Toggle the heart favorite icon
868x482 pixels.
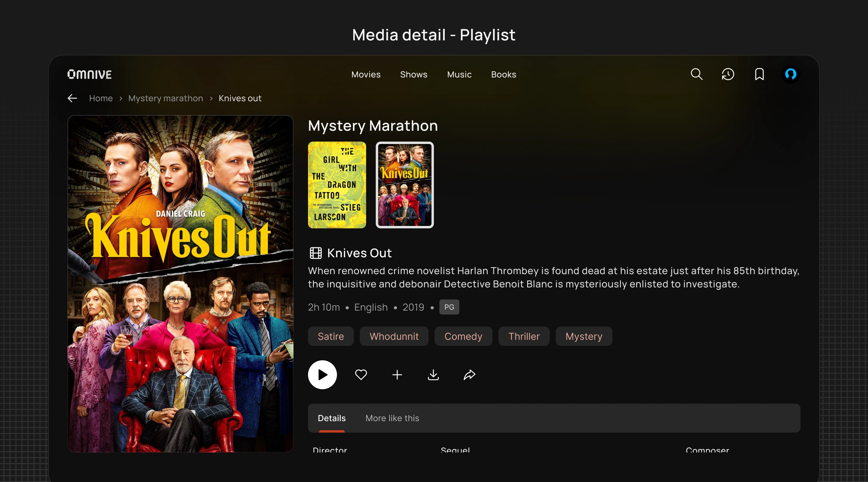[361, 374]
